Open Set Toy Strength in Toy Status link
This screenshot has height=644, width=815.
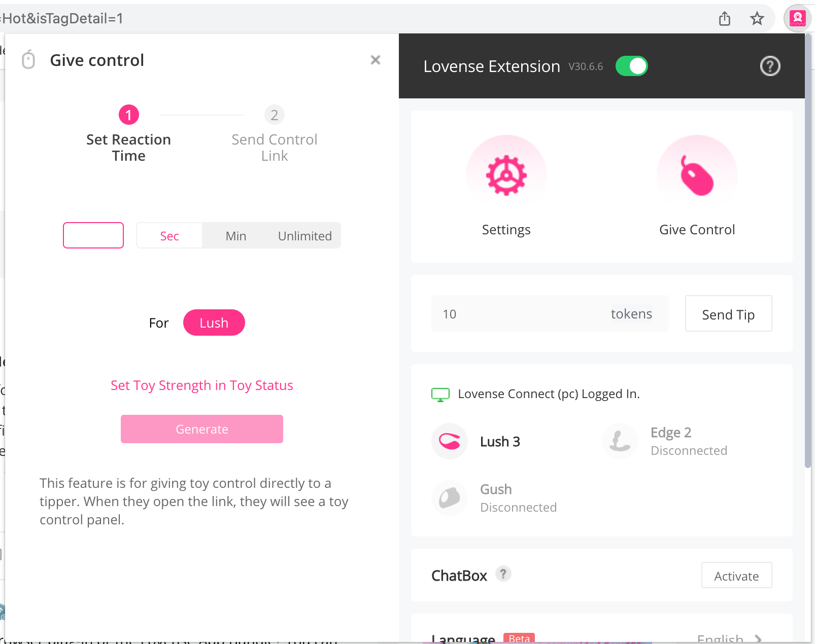201,385
